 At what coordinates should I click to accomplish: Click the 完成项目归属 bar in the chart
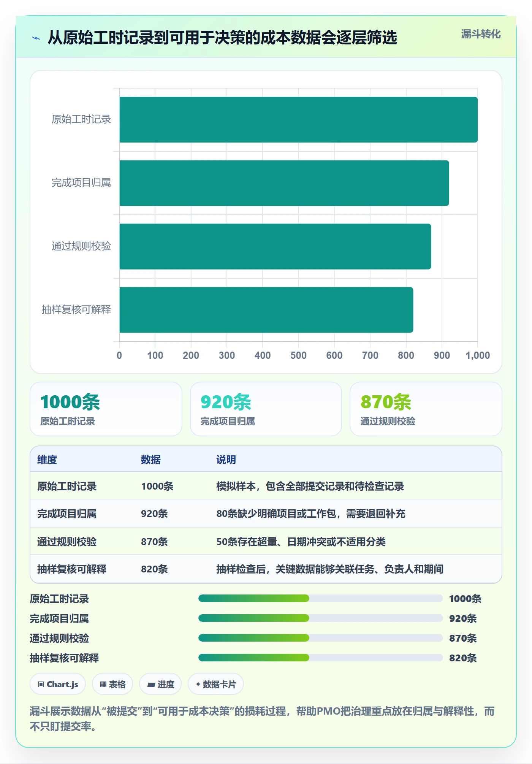point(284,183)
